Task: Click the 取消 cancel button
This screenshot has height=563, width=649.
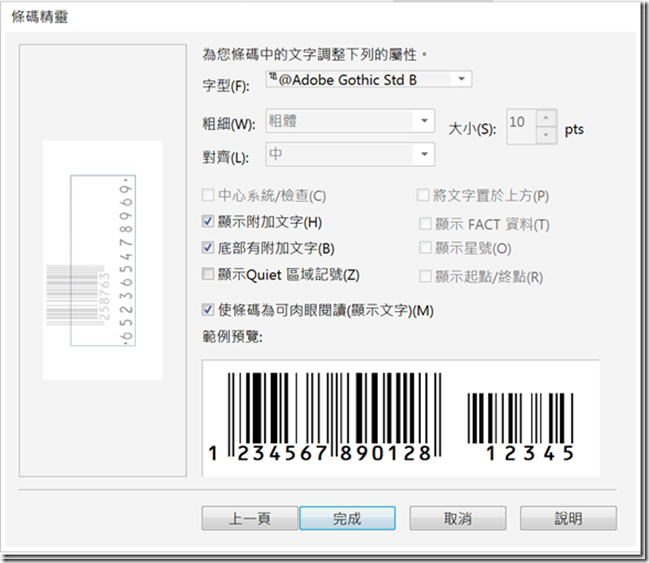Action: click(x=458, y=518)
